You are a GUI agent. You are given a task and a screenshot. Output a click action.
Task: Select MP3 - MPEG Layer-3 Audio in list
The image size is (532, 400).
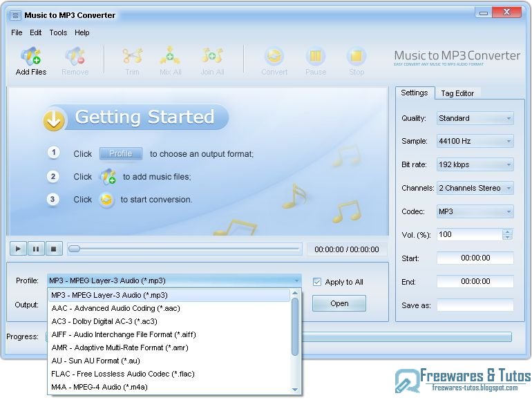tap(169, 295)
